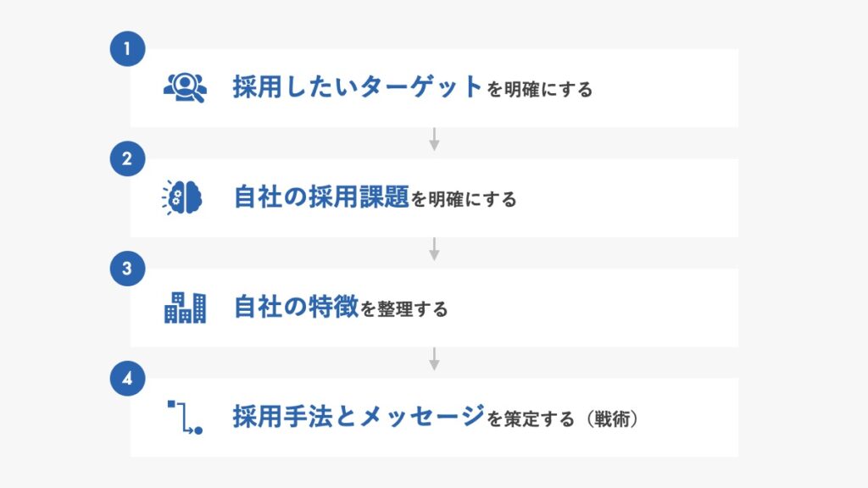Click the heading 採用したいターゲット

[357, 86]
